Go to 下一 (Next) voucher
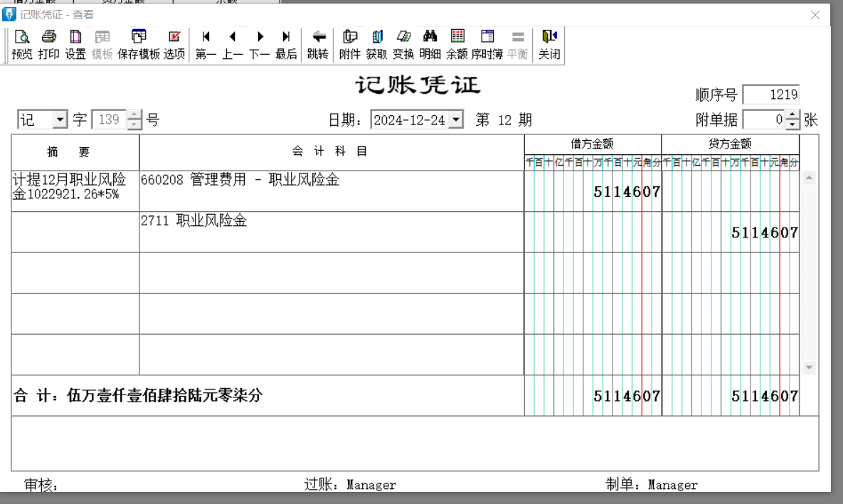 click(x=260, y=44)
